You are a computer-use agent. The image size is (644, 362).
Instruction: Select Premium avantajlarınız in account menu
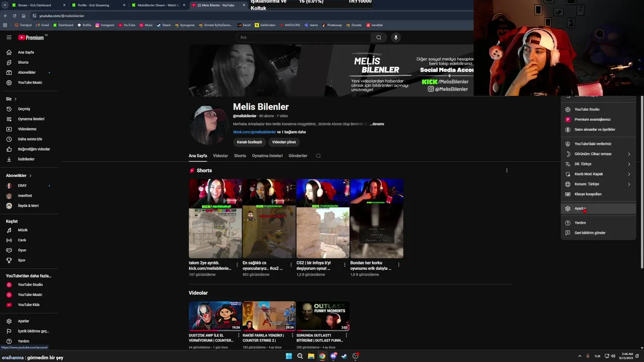tap(598, 119)
